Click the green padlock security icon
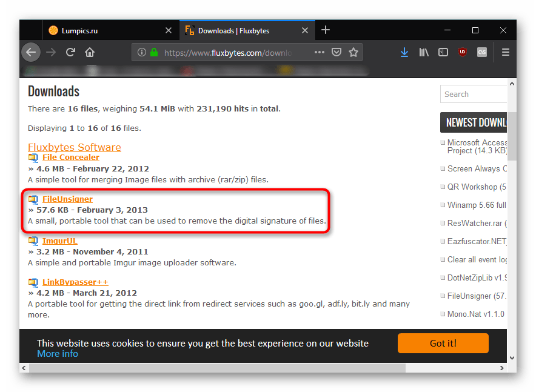 (x=154, y=52)
